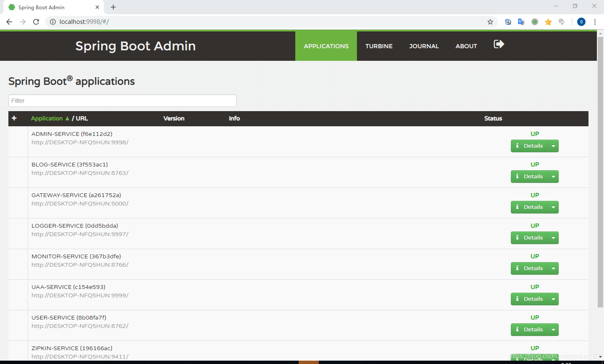Go back with browser back arrow
This screenshot has height=364, width=604.
pyautogui.click(x=9, y=22)
